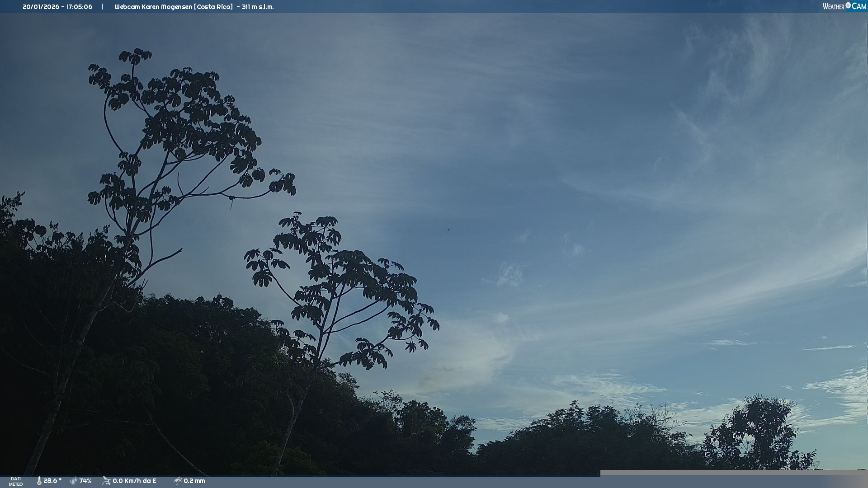Viewport: 868px width, 488px height.
Task: Click the vertical separator after the timestamp
Action: 102,7
